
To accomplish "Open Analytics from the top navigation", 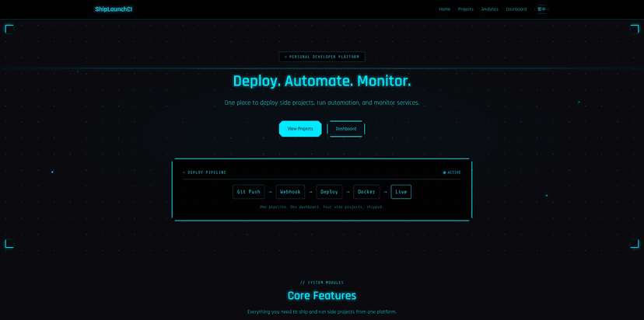I will pyautogui.click(x=489, y=9).
